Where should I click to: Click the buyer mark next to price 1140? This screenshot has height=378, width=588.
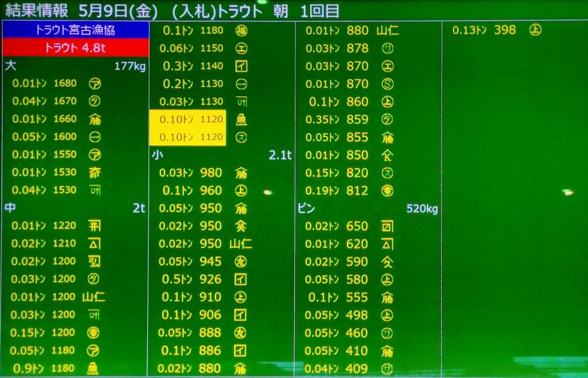tap(241, 67)
